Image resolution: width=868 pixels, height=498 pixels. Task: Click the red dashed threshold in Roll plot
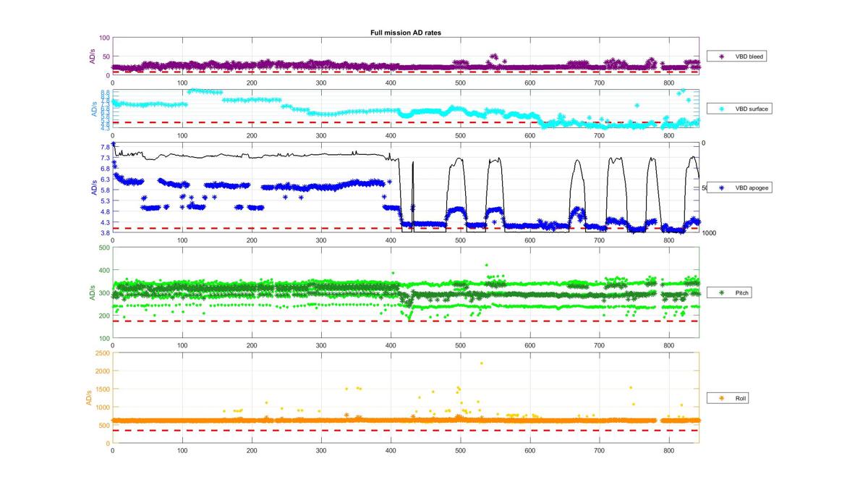click(405, 431)
